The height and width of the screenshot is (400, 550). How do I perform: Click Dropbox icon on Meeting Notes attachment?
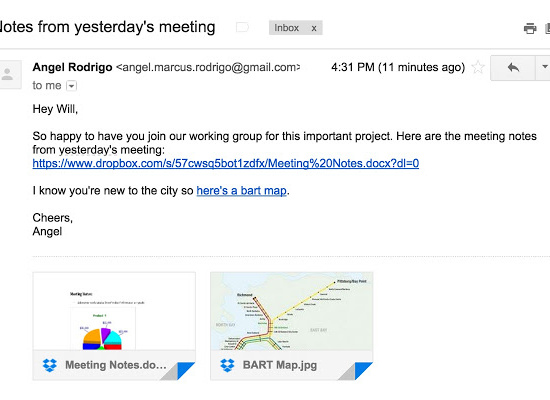[x=50, y=365]
